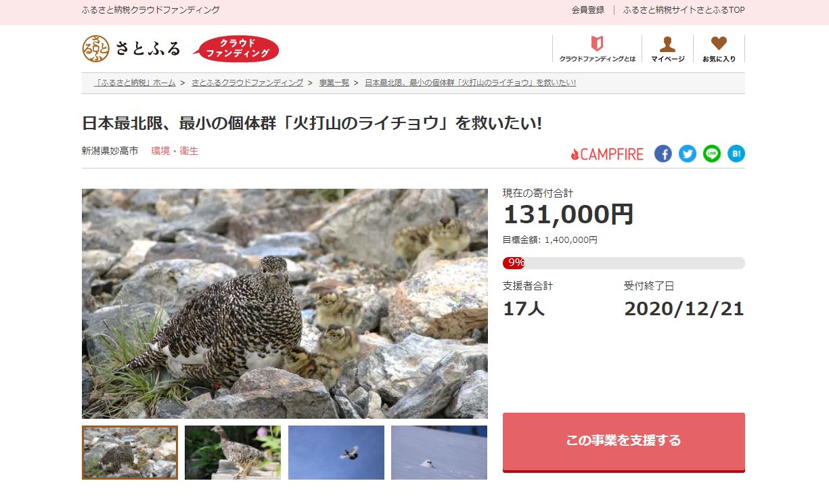Click the クラウドファンディング red badge
Image resolution: width=829 pixels, height=504 pixels.
point(238,49)
